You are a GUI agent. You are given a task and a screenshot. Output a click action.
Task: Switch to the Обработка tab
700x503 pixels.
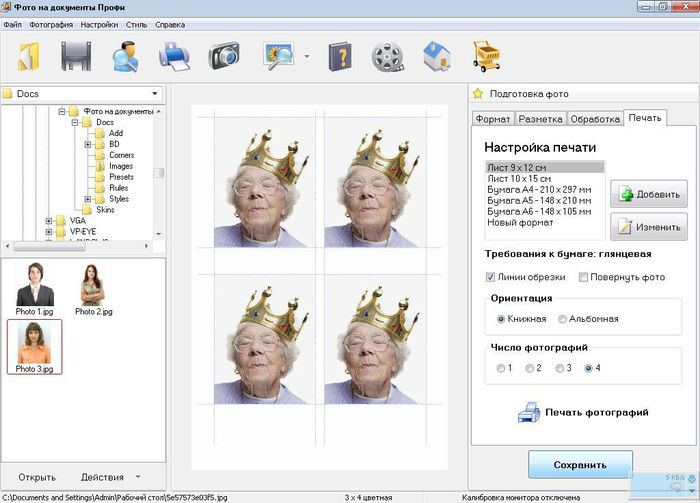tap(595, 119)
